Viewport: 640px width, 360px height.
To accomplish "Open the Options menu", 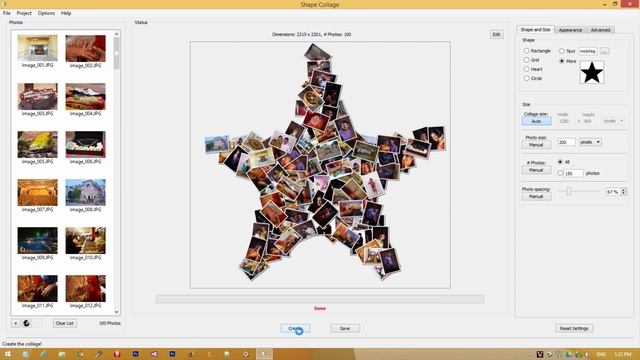I will tap(46, 13).
